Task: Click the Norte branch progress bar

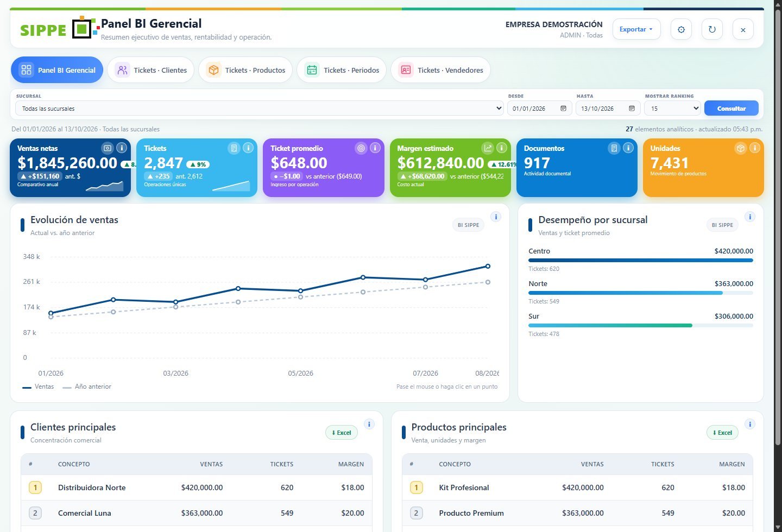Action: [x=641, y=293]
